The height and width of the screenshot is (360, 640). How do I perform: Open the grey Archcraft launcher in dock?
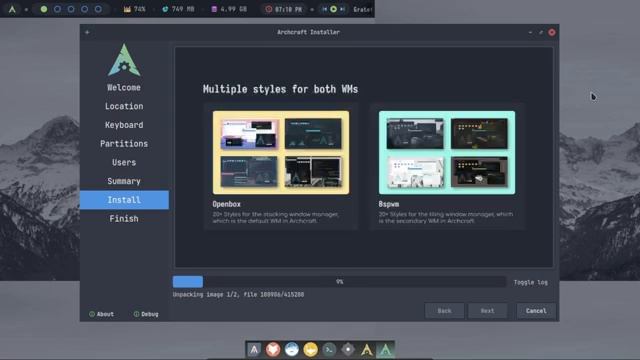coord(254,350)
